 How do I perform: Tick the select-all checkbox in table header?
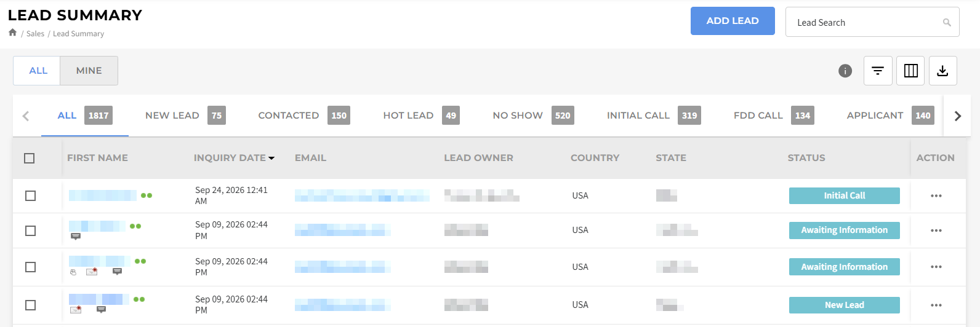tap(29, 159)
